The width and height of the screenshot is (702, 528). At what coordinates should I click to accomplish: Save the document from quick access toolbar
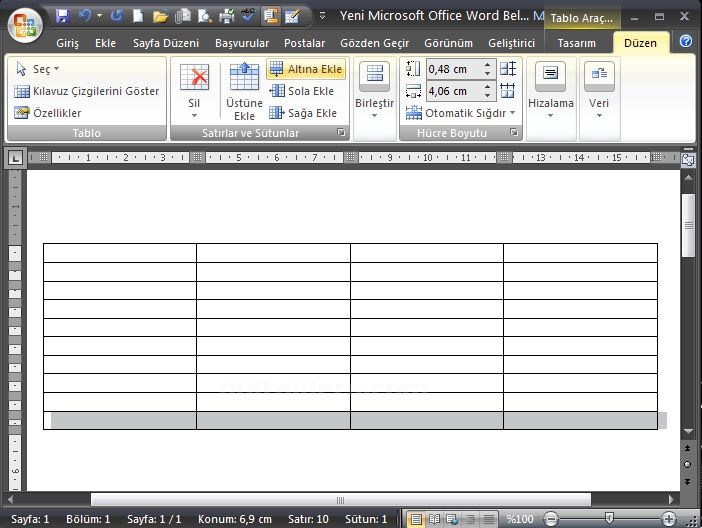tap(62, 16)
